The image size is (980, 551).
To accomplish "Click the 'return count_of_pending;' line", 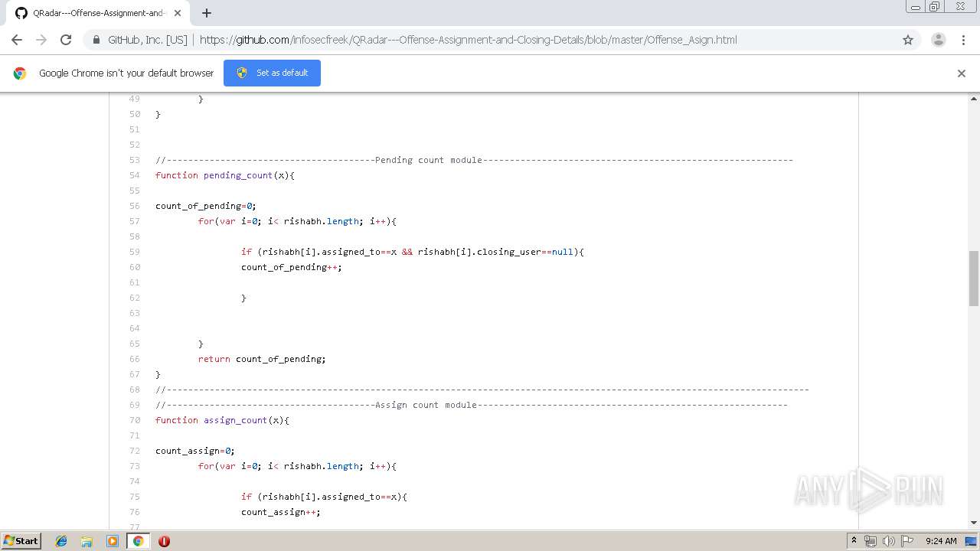I will pyautogui.click(x=262, y=359).
